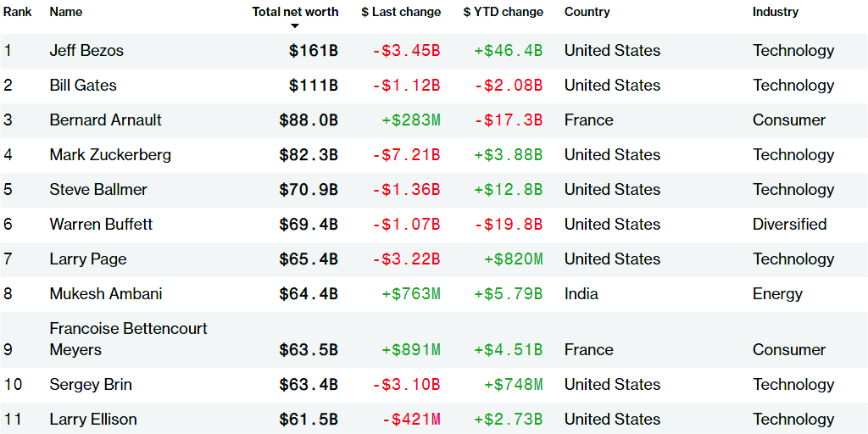Sort table by Name column header
Viewport: 868px width, 434px height.
coord(66,12)
